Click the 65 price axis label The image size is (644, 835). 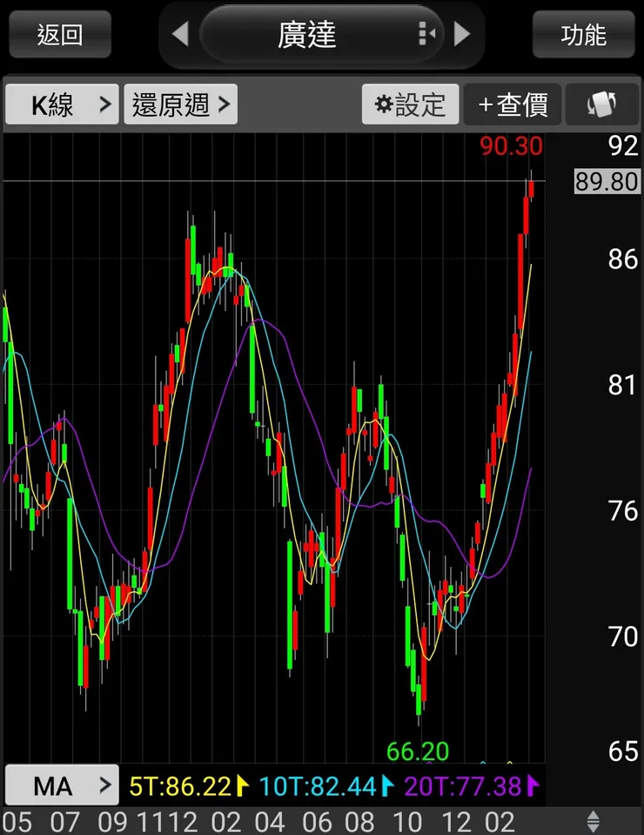pos(623,751)
